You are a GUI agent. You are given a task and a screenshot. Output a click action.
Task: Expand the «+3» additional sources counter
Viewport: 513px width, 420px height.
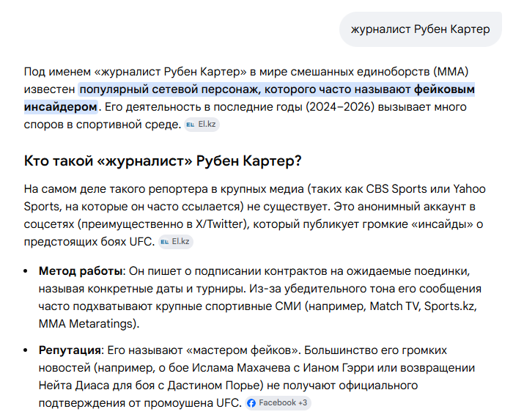(303, 402)
